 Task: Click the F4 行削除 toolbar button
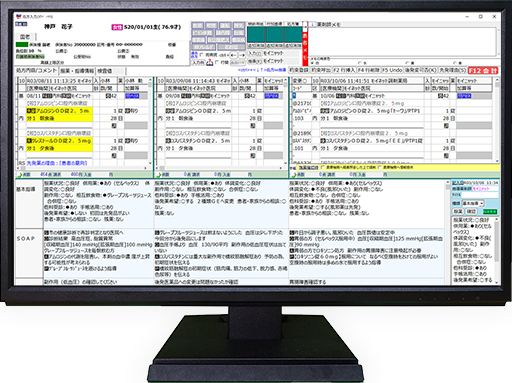pyautogui.click(x=369, y=70)
